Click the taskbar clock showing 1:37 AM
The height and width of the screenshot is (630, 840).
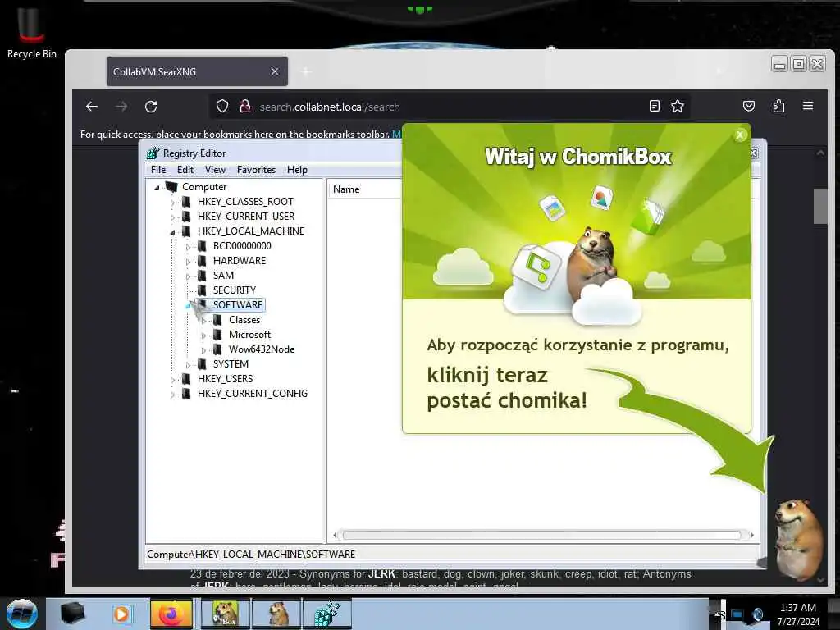[x=798, y=614]
